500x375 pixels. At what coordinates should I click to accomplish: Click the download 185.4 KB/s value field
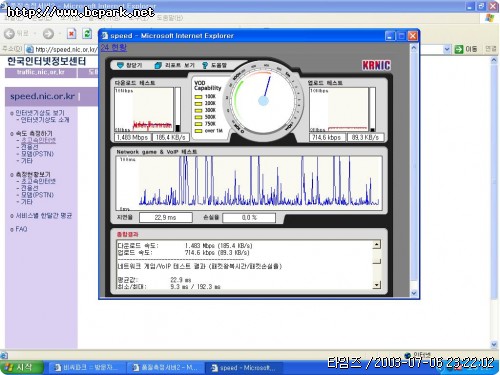pyautogui.click(x=170, y=137)
